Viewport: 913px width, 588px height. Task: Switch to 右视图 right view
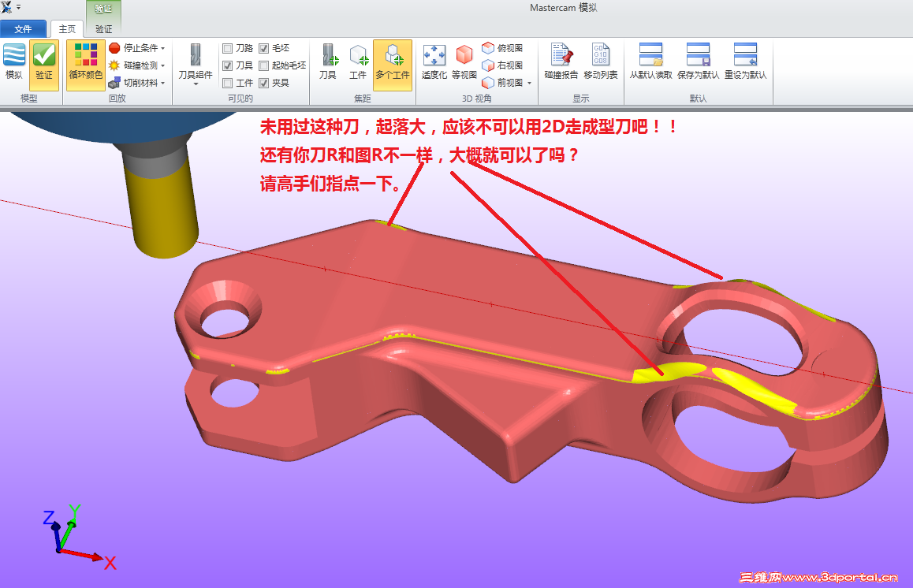pyautogui.click(x=502, y=65)
